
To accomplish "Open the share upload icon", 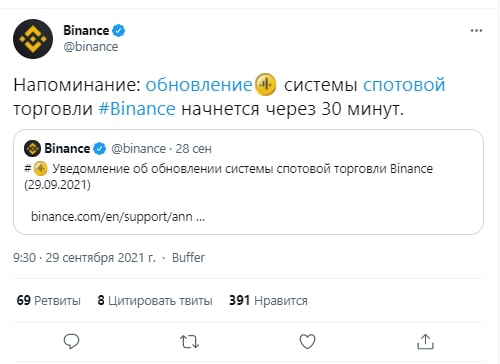I will point(425,342).
